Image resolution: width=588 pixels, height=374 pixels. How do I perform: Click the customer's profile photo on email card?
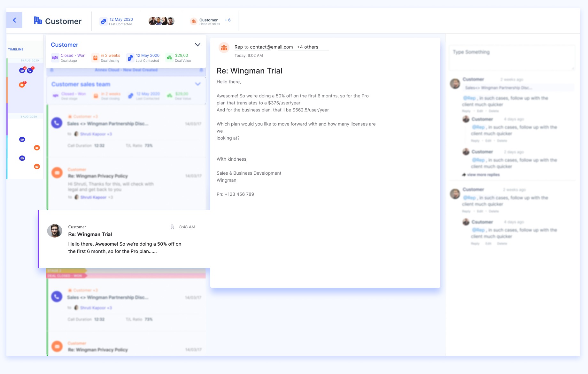[x=55, y=231]
